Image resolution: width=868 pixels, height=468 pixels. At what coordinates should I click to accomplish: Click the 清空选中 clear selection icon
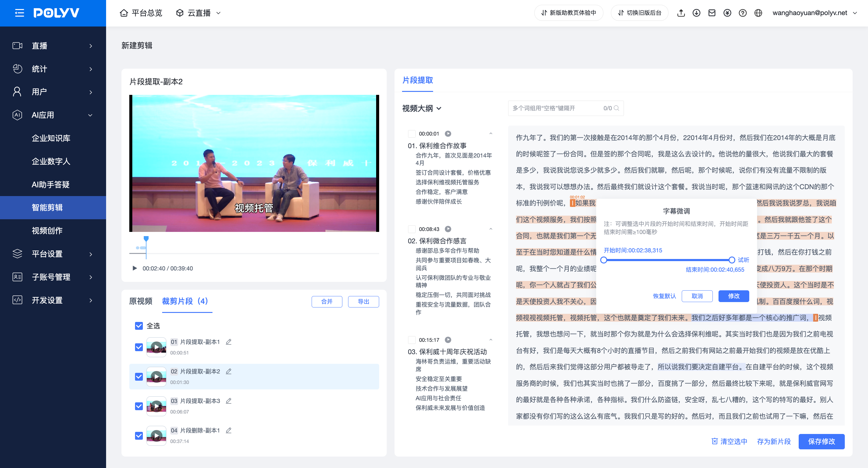point(714,441)
